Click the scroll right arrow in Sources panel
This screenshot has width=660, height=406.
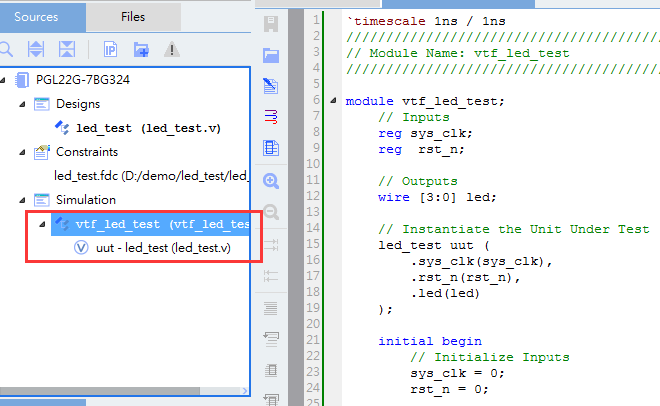tap(245, 391)
